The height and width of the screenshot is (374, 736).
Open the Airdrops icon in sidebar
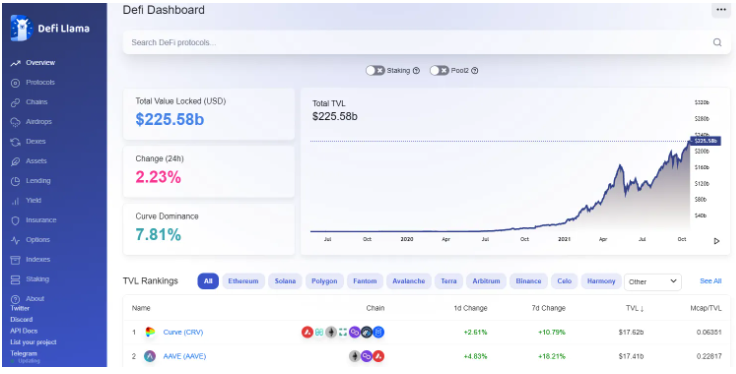tap(15, 122)
